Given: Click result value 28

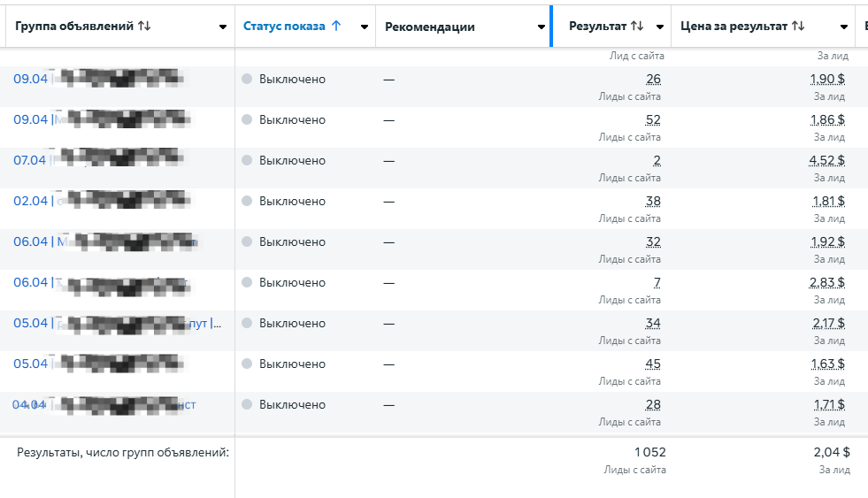Looking at the screenshot, I should click(x=653, y=404).
